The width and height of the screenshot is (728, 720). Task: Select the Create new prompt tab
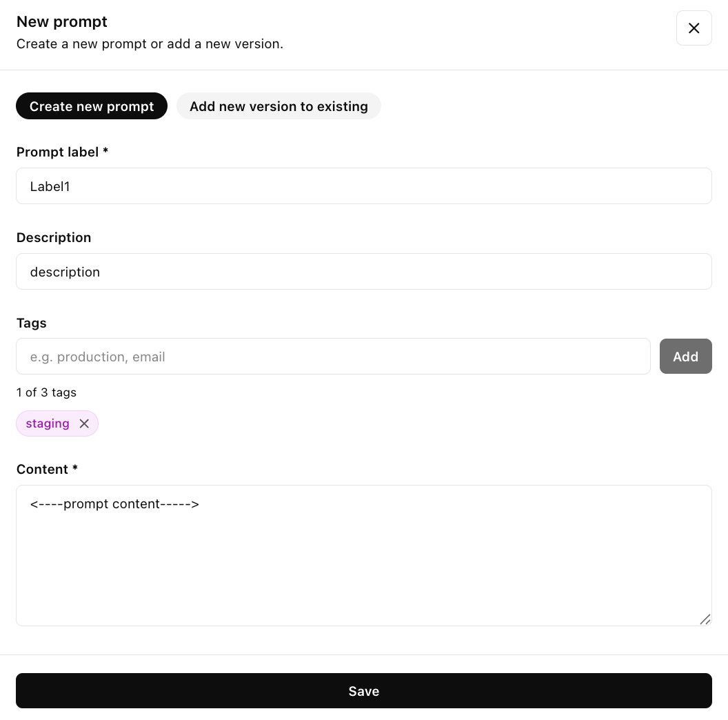[91, 106]
